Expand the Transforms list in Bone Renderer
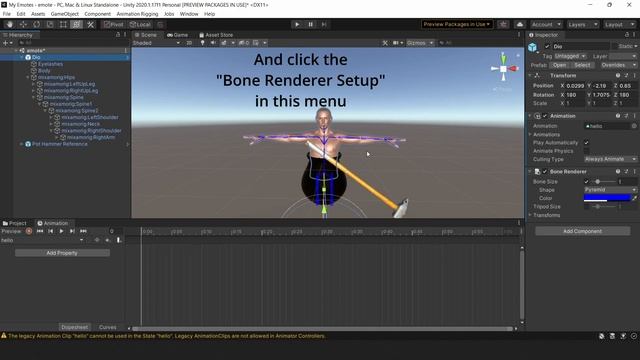 click(x=530, y=215)
